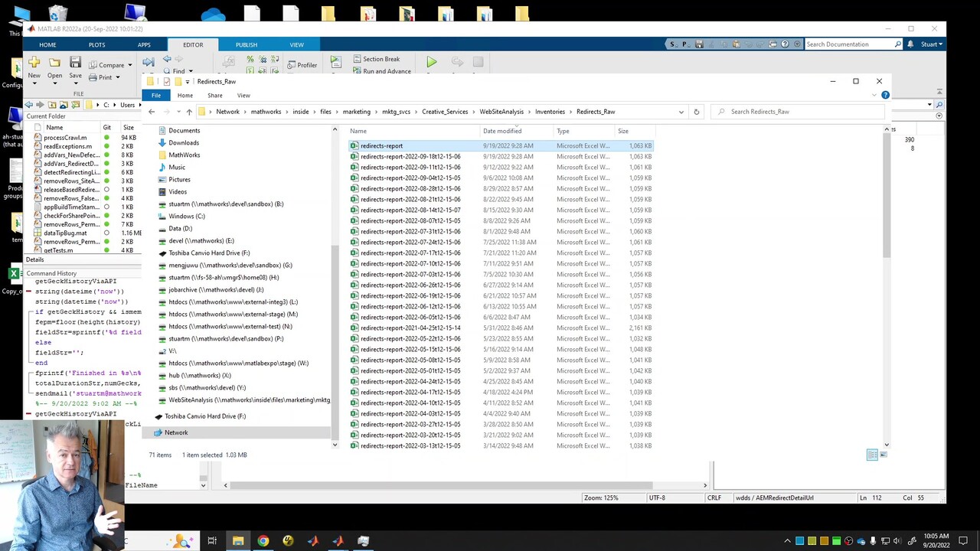The width and height of the screenshot is (980, 551).
Task: Open the Stuart account dropdown
Action: coord(933,44)
